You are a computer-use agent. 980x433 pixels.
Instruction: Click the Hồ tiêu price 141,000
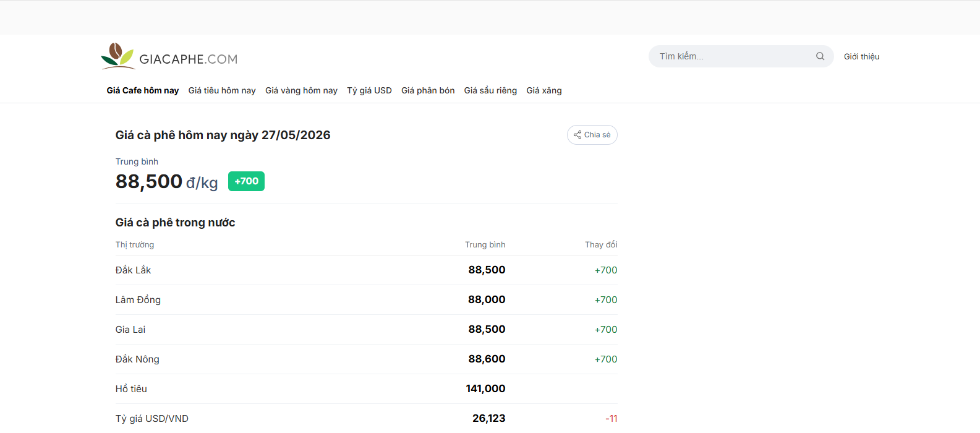pyautogui.click(x=485, y=389)
